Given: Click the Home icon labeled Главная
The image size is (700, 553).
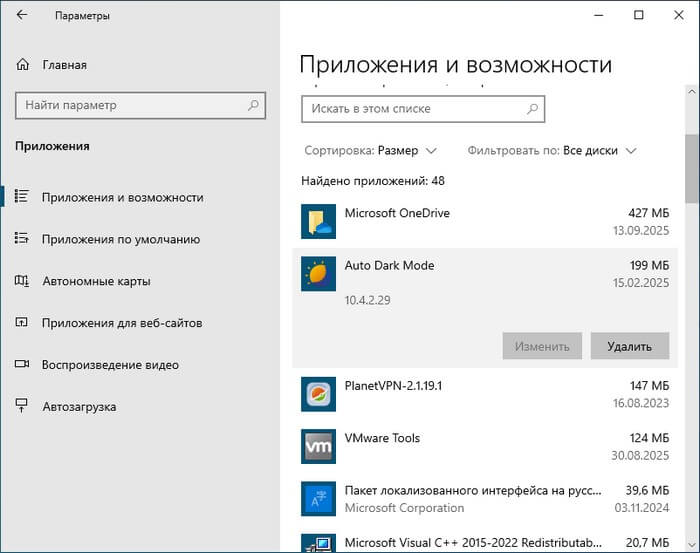Looking at the screenshot, I should tap(24, 65).
